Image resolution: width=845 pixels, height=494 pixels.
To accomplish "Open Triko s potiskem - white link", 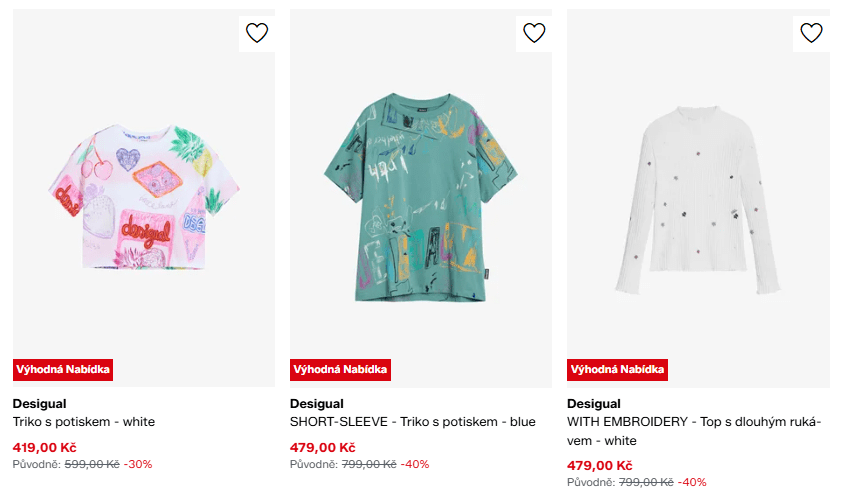I will tap(84, 422).
